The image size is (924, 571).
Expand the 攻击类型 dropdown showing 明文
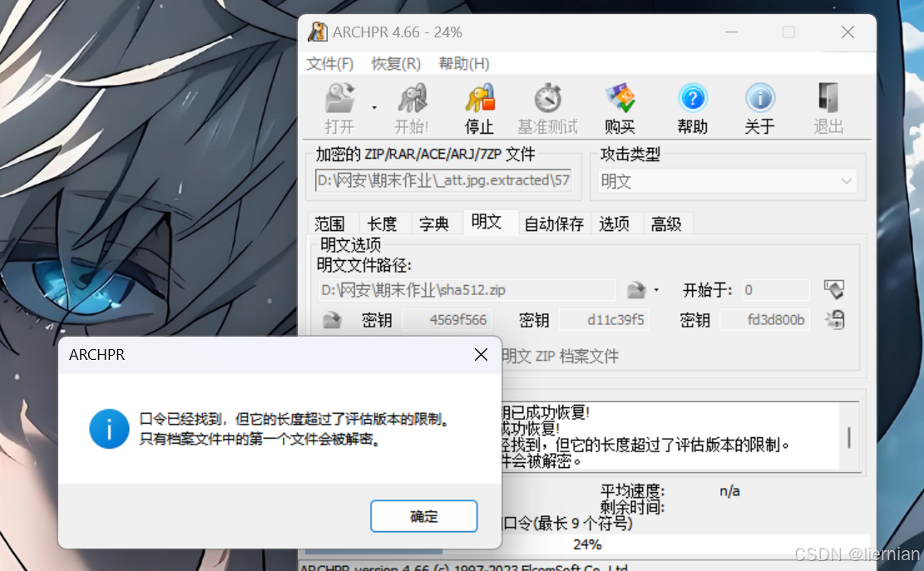[x=727, y=181]
